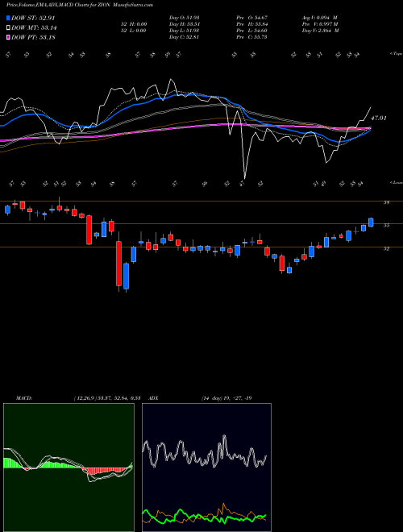Viewport: 403px width, 532px height.
Task: Click the 'Pre V: 0.997 M' value
Action: [x=320, y=24]
